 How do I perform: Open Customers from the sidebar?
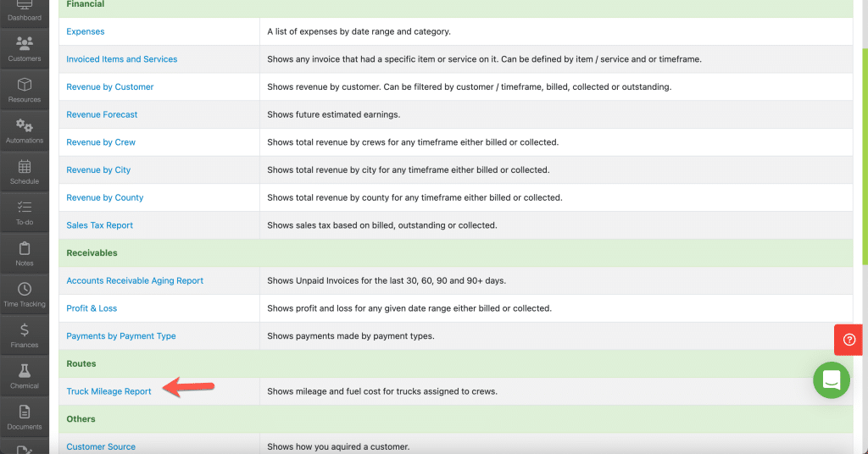tap(25, 48)
